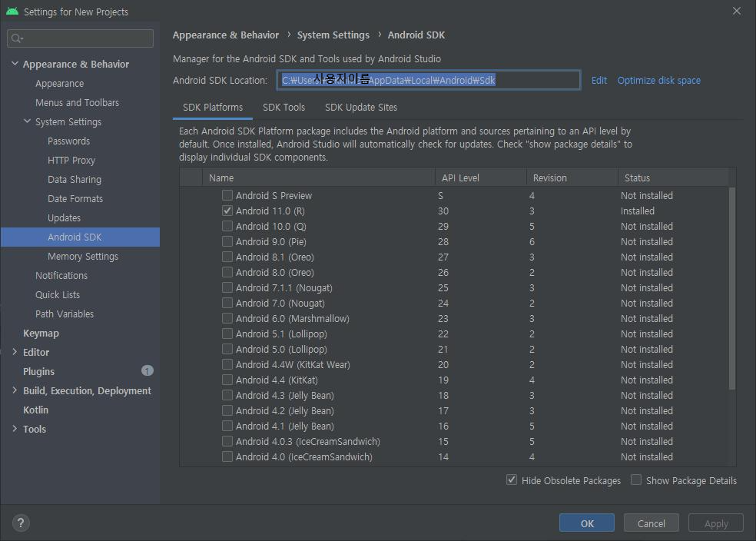This screenshot has height=541, width=756.
Task: Open Plugins settings page
Action: [x=38, y=372]
